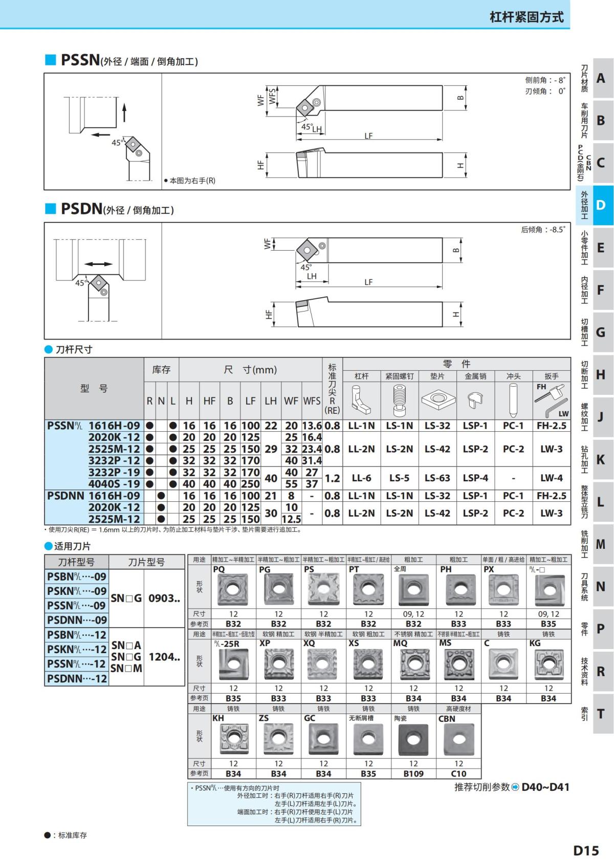Follow the D40~D41 cutting parameters reference
This screenshot has height=868, width=614.
(x=545, y=787)
